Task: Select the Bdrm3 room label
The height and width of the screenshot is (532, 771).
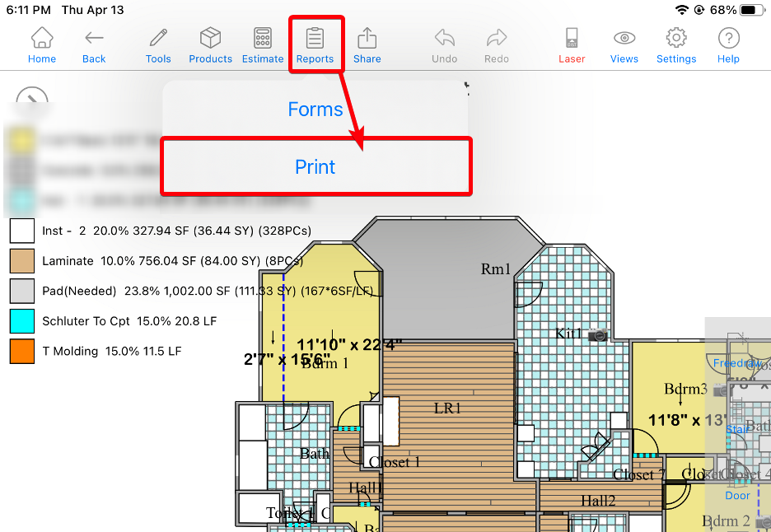Action: [x=685, y=389]
